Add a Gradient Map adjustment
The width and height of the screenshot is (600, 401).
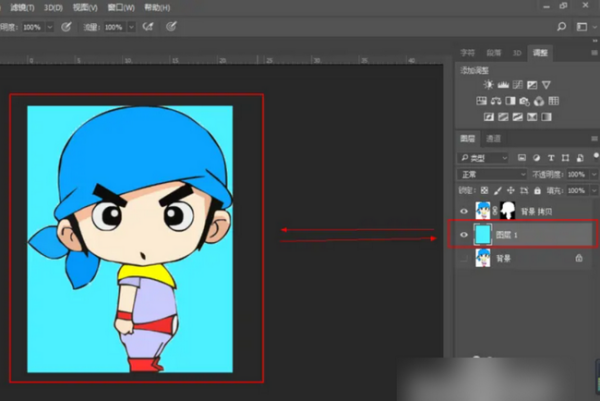click(546, 117)
